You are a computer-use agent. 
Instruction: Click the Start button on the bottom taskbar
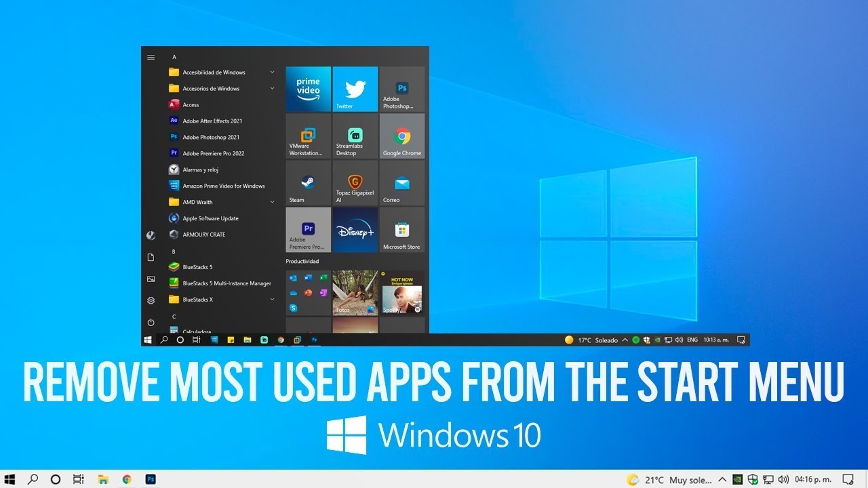point(10,479)
